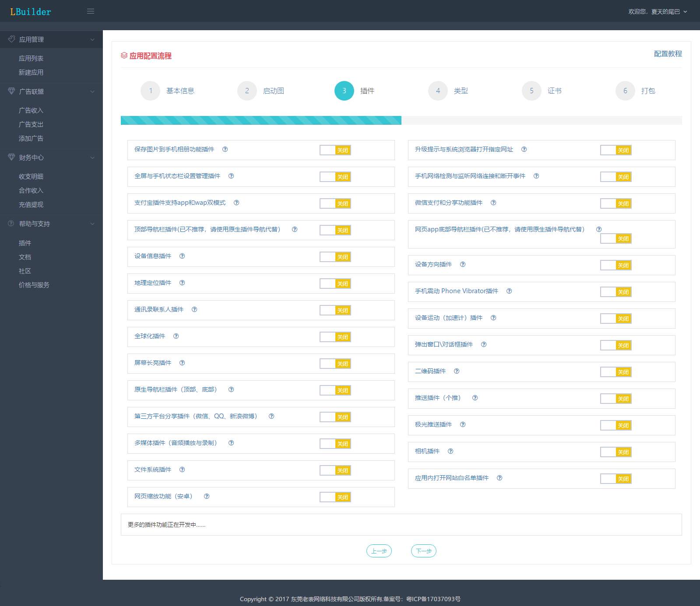Click the striped configuration progress bar

click(261, 120)
